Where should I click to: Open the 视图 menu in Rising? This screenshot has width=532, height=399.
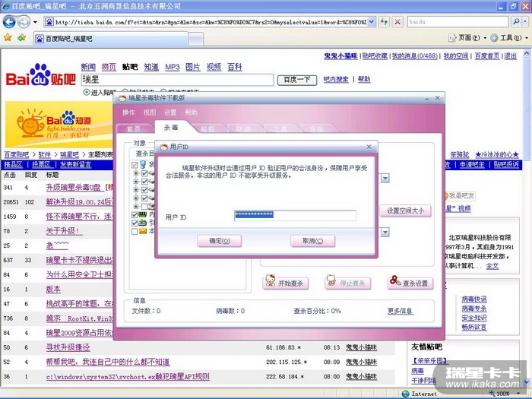pyautogui.click(x=149, y=112)
